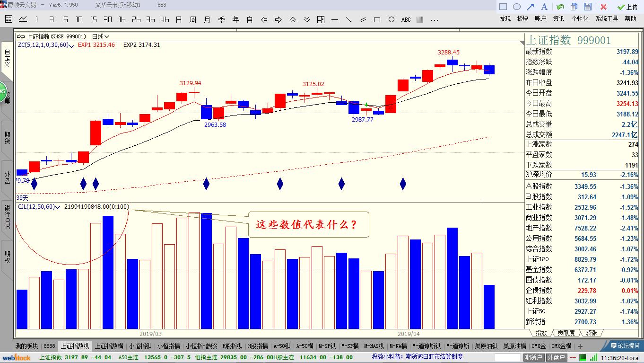
Task: Open the 个性化 menu
Action: [x=580, y=18]
